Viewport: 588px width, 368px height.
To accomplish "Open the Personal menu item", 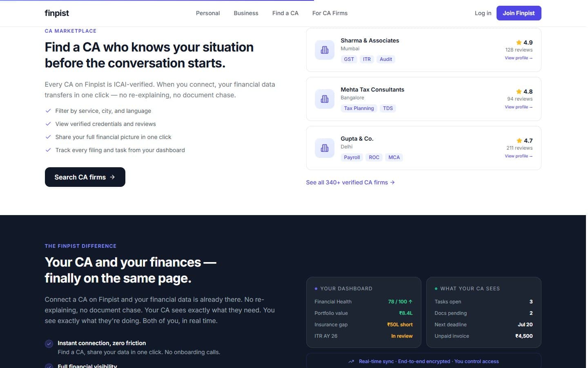I will click(208, 13).
